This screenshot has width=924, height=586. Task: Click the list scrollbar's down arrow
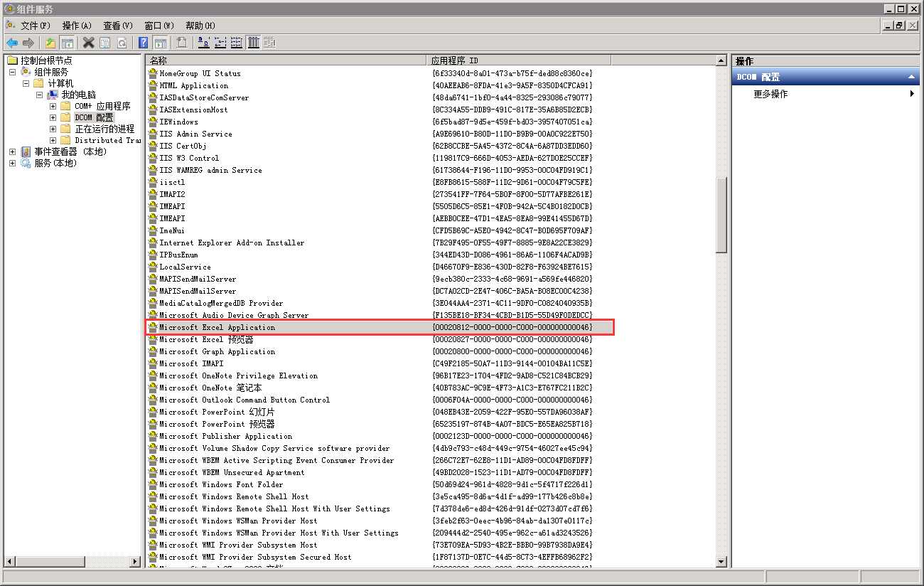tap(721, 562)
